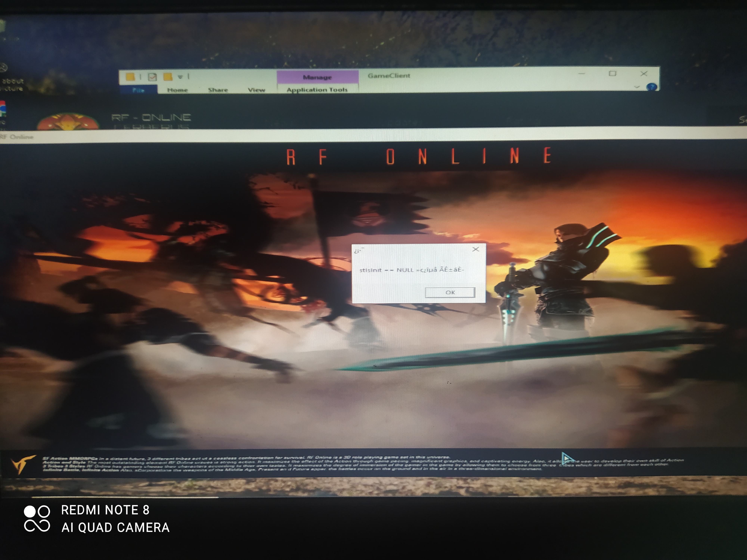Click the 'RF Online' window title bar text
Image resolution: width=747 pixels, height=560 pixels.
[x=17, y=137]
